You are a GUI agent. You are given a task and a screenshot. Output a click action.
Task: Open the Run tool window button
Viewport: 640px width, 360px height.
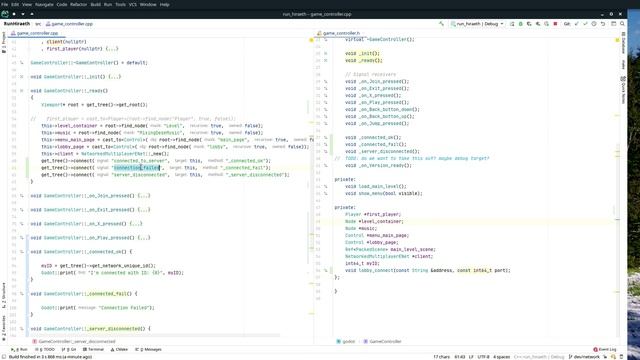[x=19, y=349]
